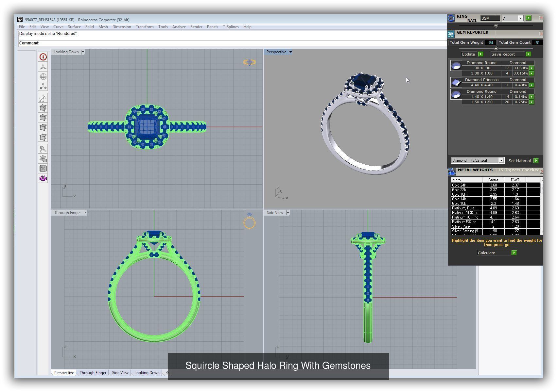Click the green go arrow next to ring size
557x392 pixels.
(x=529, y=18)
